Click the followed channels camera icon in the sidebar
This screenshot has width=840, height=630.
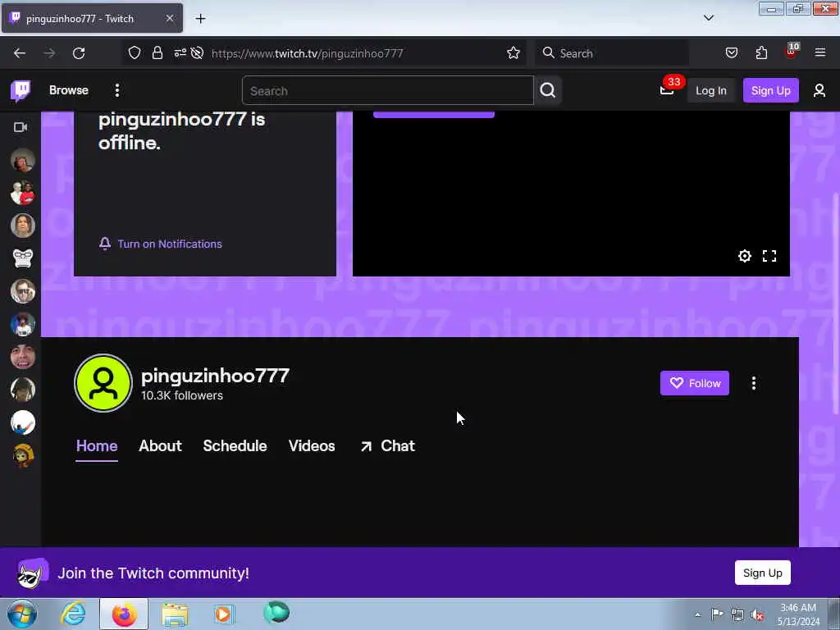coord(21,127)
